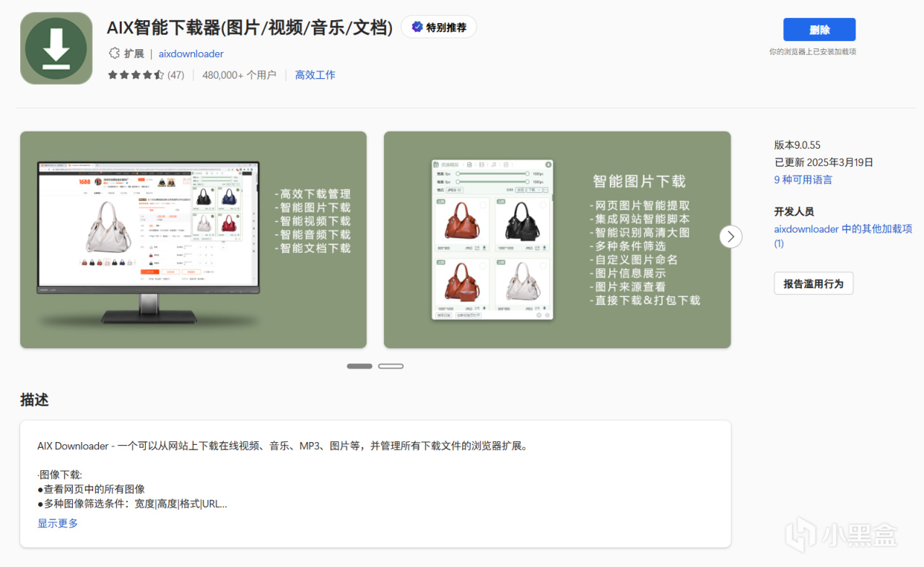The width and height of the screenshot is (924, 567).
Task: Open the 9 种可用语言 link
Action: (803, 180)
